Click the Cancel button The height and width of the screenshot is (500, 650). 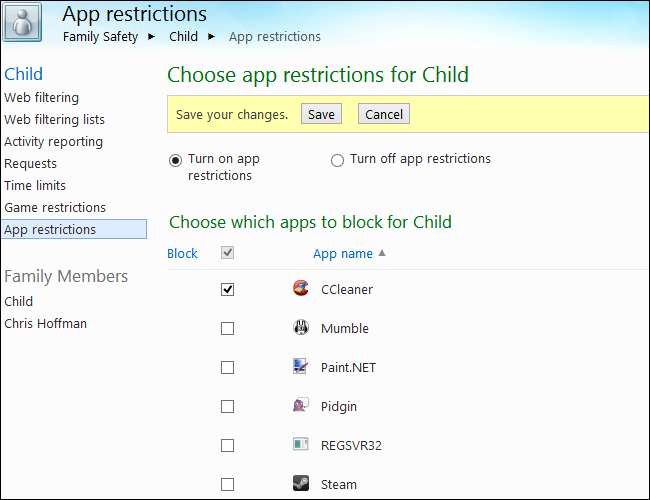pyautogui.click(x=384, y=115)
